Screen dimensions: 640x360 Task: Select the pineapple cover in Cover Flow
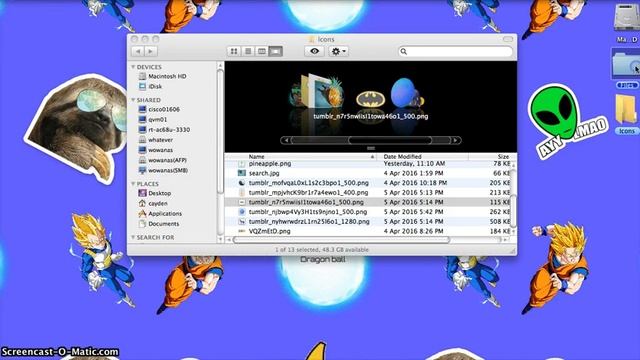336,92
